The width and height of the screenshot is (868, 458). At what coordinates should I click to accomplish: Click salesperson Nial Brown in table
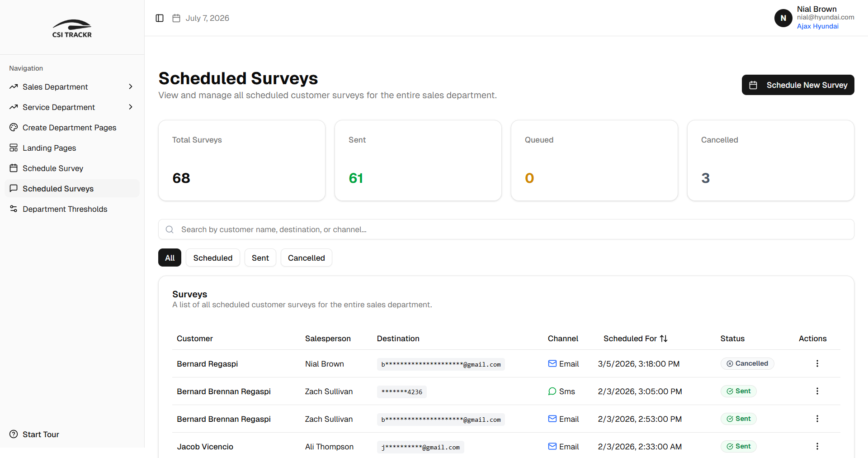click(324, 364)
